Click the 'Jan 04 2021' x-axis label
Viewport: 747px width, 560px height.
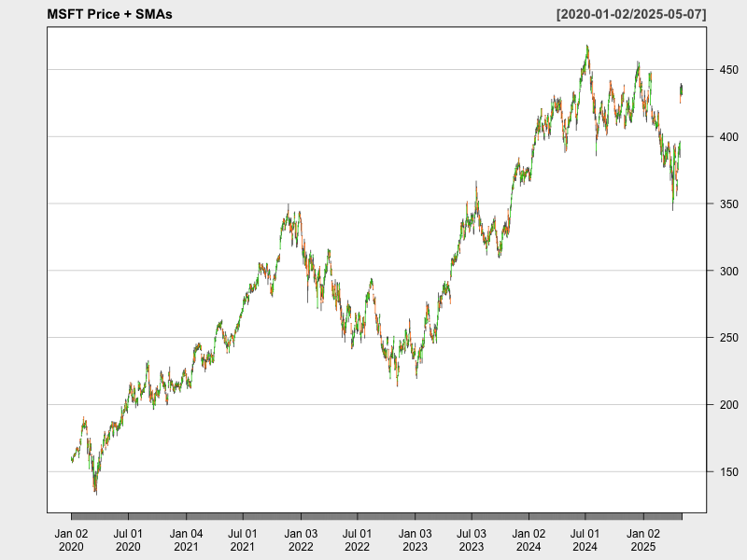[186, 540]
